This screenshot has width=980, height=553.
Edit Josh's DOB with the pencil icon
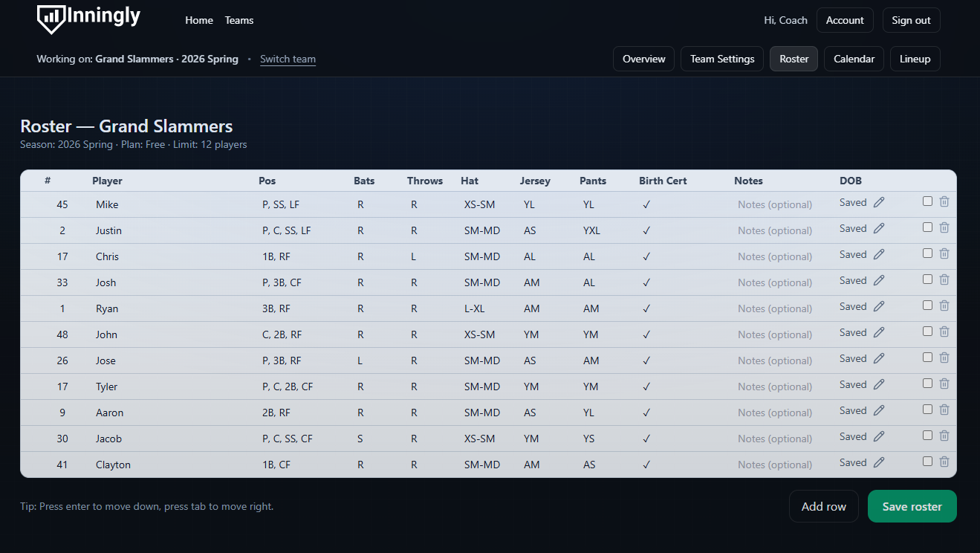879,279
